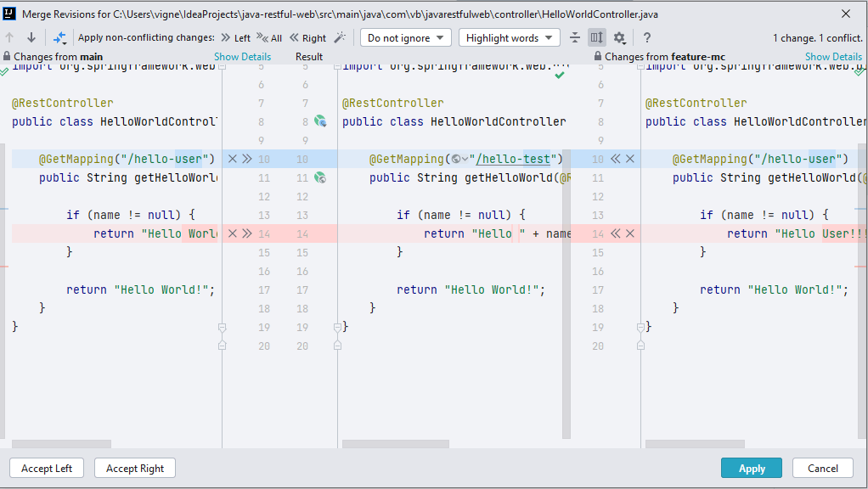
Task: Accept line 10 change from main pane
Action: point(246,159)
